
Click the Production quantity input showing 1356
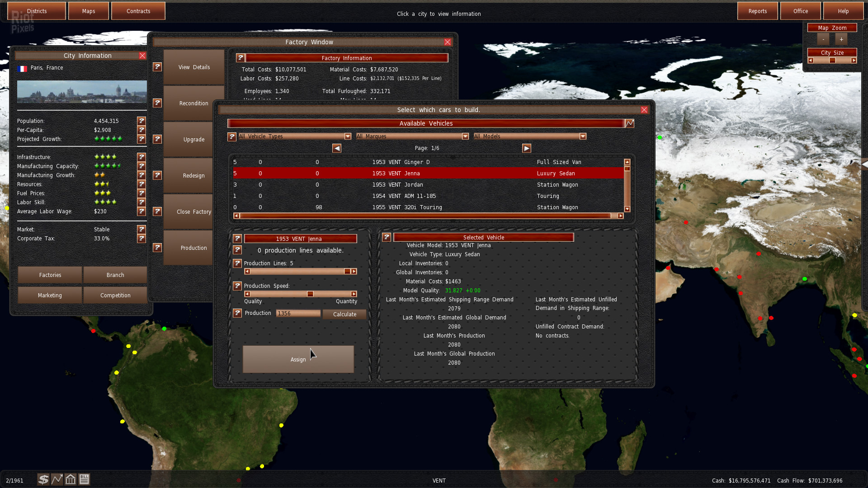[x=298, y=313]
